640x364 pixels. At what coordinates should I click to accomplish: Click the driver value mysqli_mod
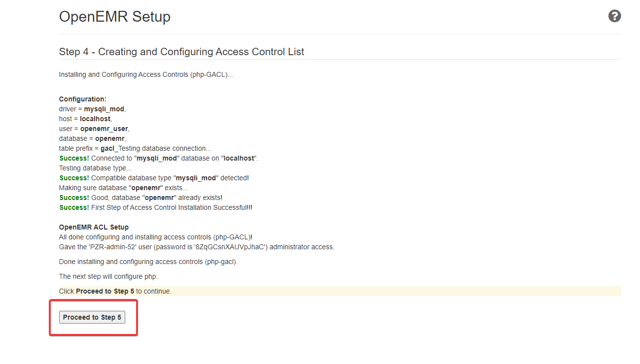coord(104,109)
